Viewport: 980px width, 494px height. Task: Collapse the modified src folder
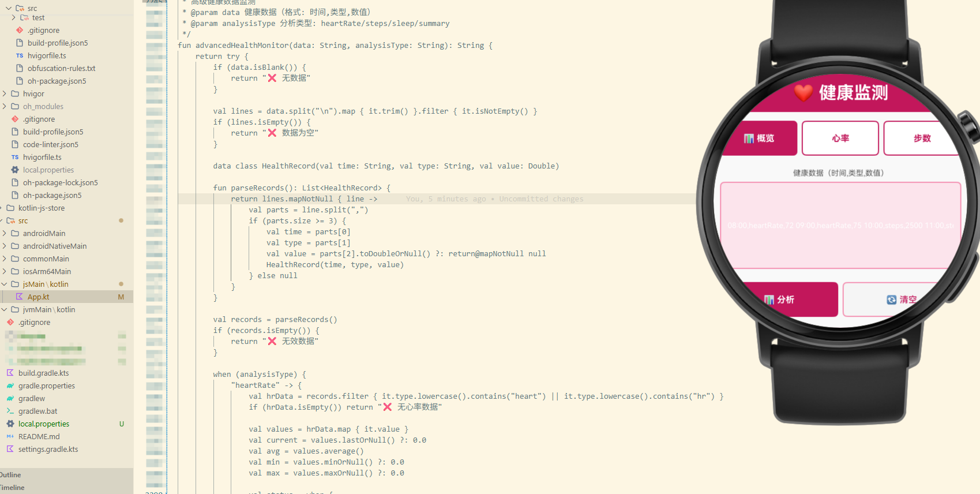[x=23, y=221]
